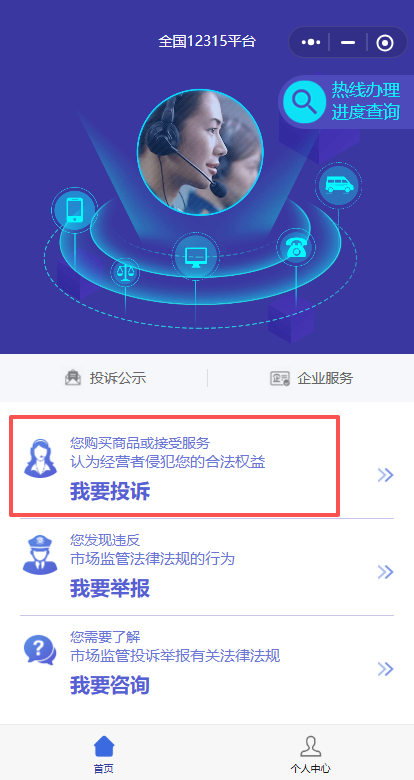This screenshot has height=780, width=414.
Task: Tap the mobile phone icon in banner
Action: [74, 210]
